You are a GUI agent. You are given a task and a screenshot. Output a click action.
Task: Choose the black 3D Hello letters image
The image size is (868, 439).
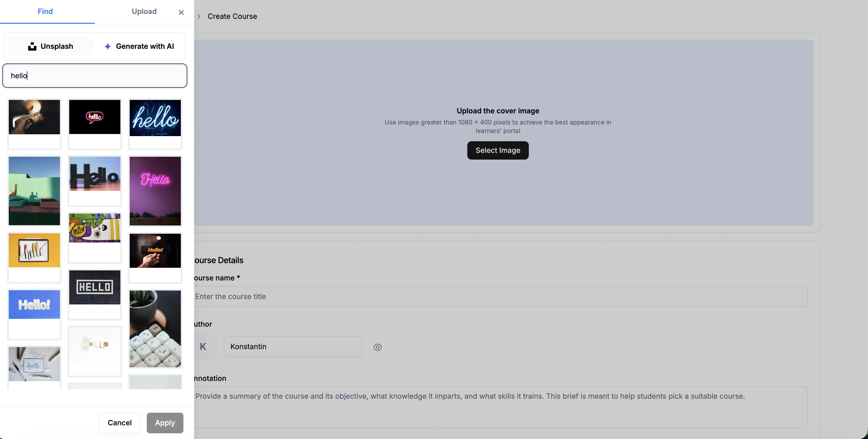tap(95, 174)
